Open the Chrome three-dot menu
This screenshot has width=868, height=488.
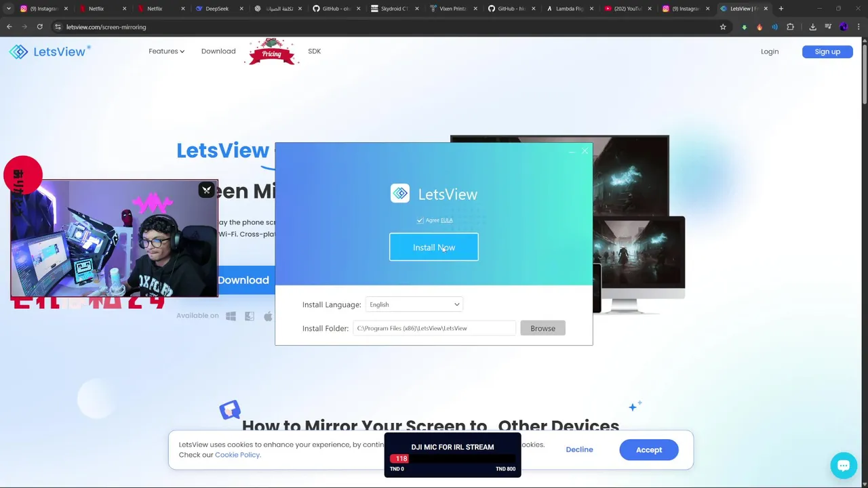click(859, 27)
